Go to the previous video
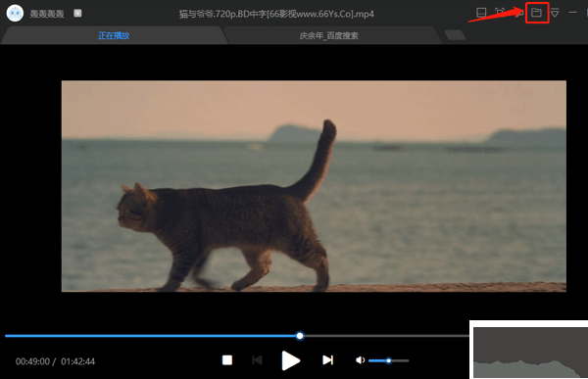This screenshot has width=588, height=379. 257,360
